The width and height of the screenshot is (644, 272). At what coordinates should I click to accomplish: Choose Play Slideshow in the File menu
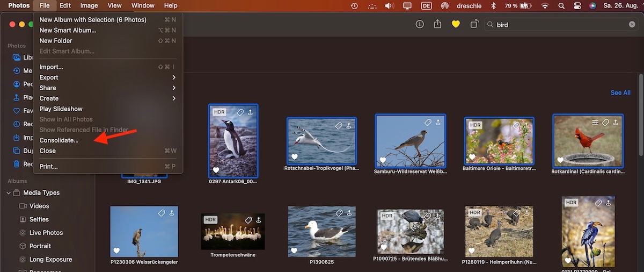coord(61,109)
